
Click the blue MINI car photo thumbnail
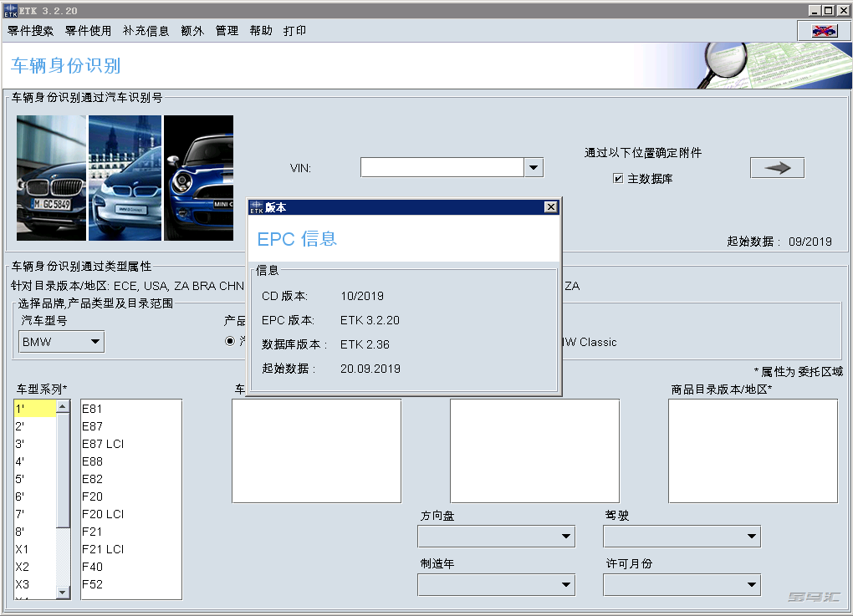click(198, 178)
